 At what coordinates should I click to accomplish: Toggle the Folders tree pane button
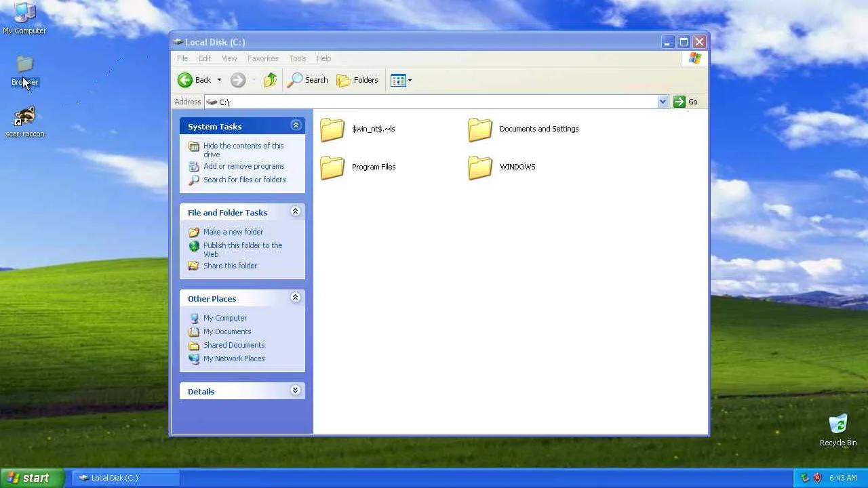(x=357, y=80)
